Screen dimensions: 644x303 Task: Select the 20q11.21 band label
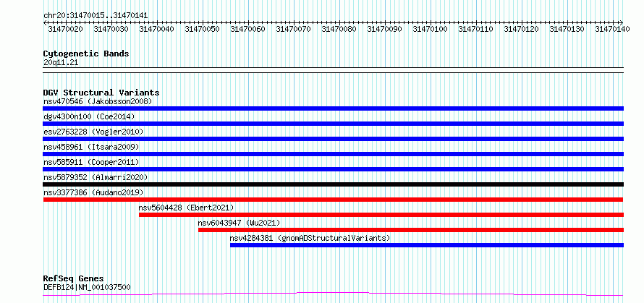click(61, 63)
